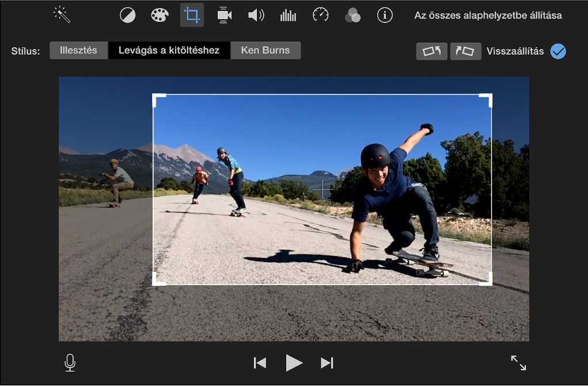Screen dimensions: 588x386
Task: Click bottom-right crop frame handle
Action: pos(486,279)
